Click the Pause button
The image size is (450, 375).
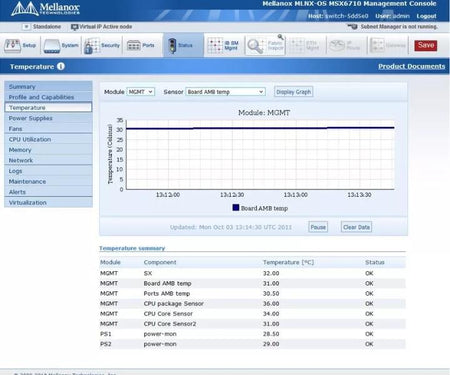pyautogui.click(x=318, y=227)
